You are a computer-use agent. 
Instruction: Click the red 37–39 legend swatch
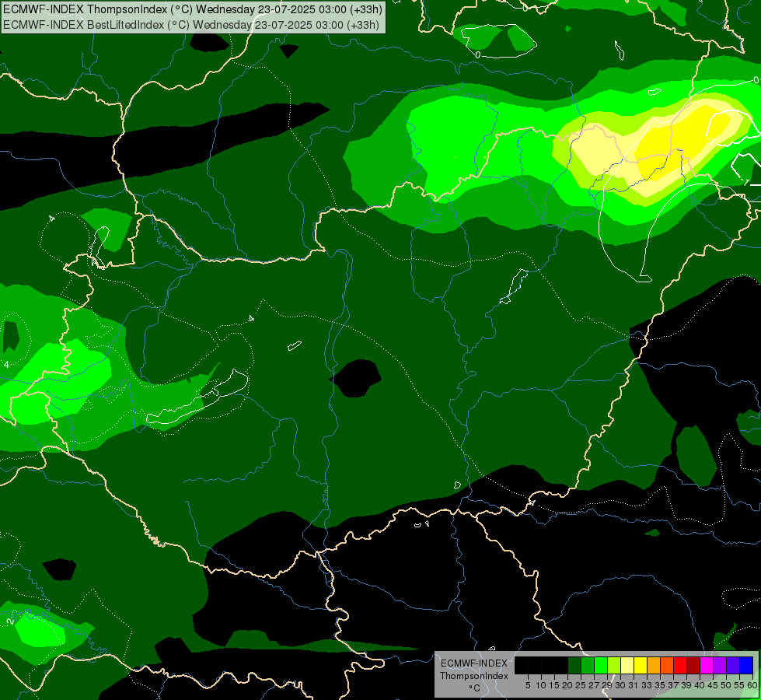tap(680, 665)
